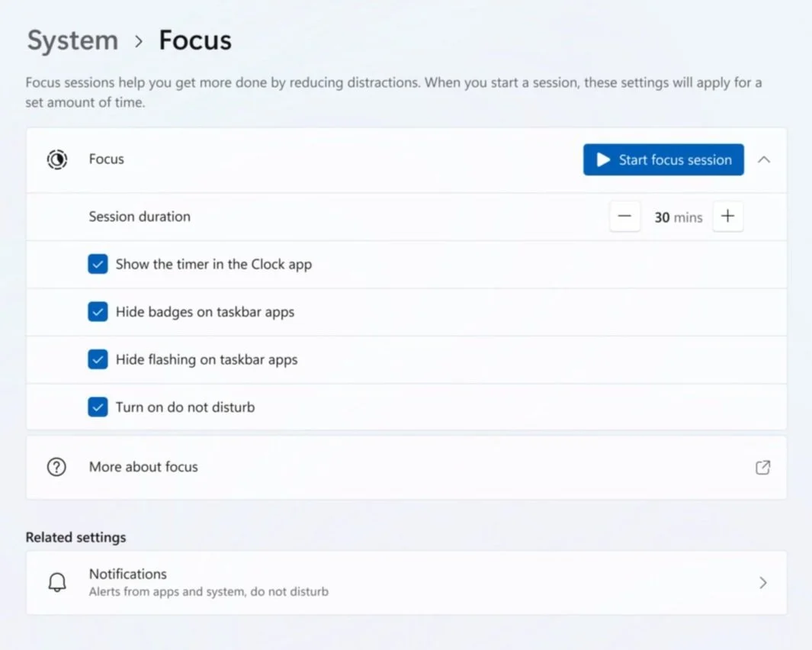Open Notifications related settings
This screenshot has height=650, width=812.
point(406,583)
